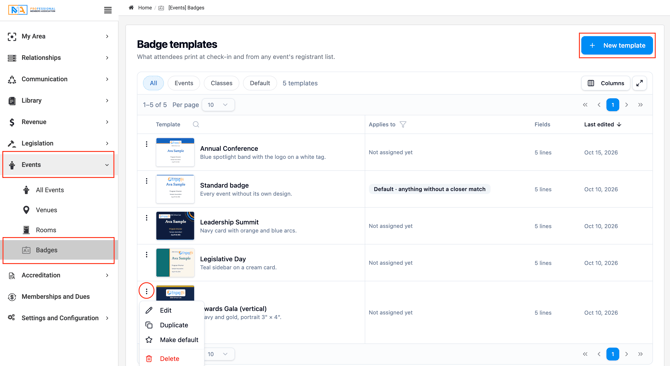Screen dimensions: 670x366
Task: Go to last page in bottom pagination
Action: (641, 354)
